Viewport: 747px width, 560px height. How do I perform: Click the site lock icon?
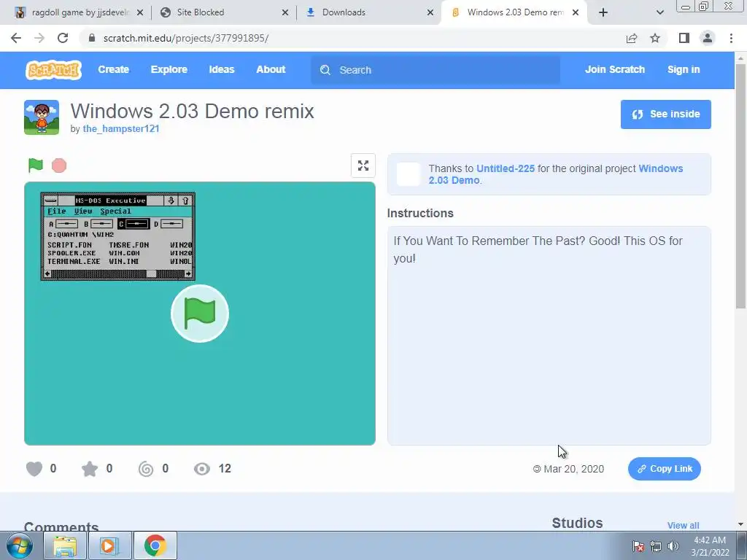92,38
